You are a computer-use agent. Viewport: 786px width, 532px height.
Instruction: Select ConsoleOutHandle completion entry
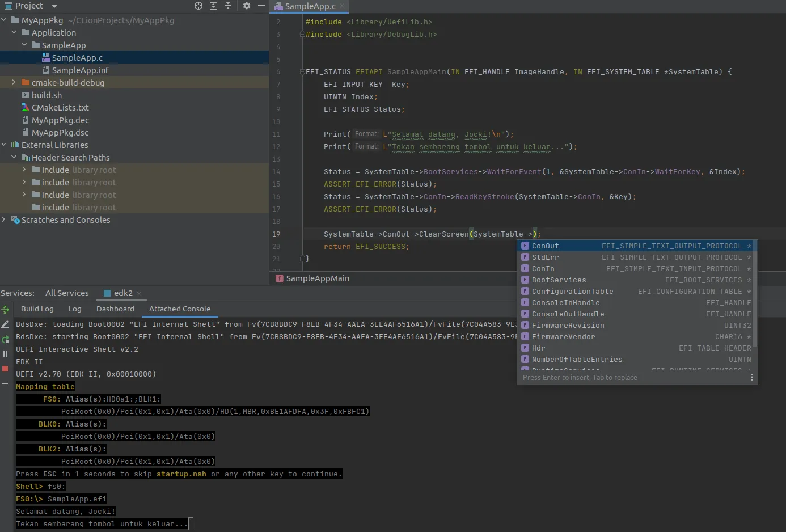click(635, 314)
